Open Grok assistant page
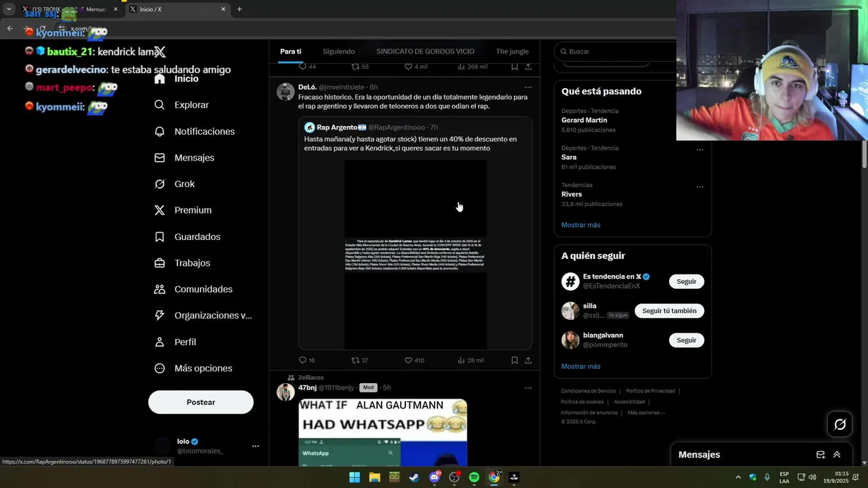This screenshot has width=868, height=488. [x=174, y=184]
